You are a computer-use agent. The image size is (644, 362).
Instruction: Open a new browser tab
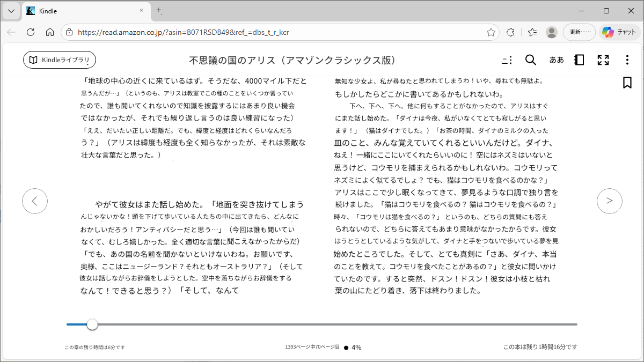(x=159, y=11)
